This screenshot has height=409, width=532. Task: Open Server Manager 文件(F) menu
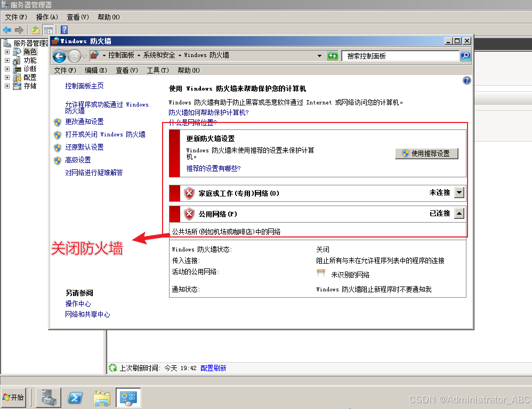[x=16, y=17]
